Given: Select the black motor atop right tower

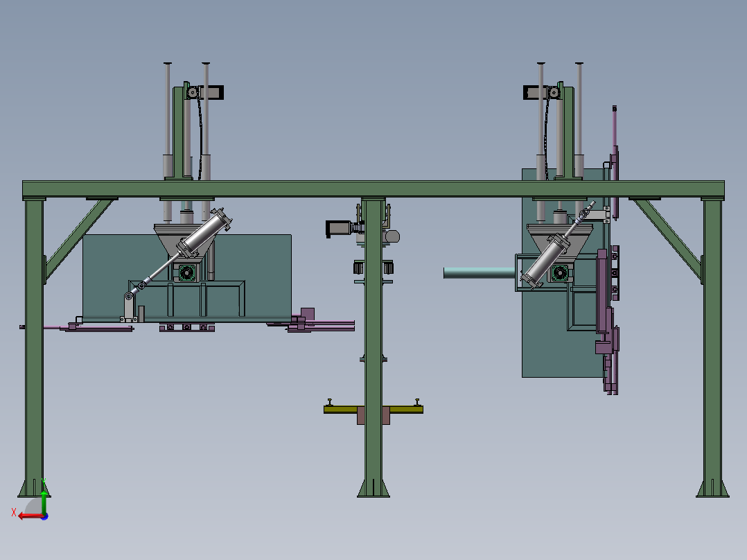Looking at the screenshot, I should tap(534, 92).
